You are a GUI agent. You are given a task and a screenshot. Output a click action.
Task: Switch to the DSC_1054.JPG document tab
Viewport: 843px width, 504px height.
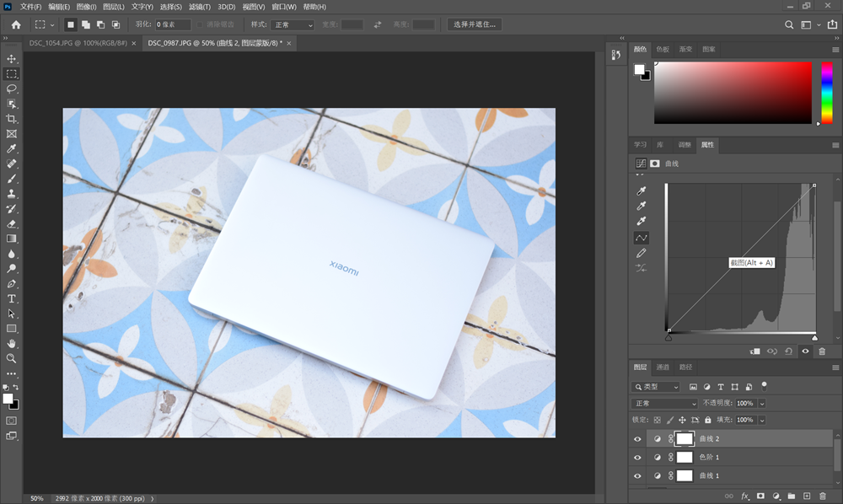point(78,42)
